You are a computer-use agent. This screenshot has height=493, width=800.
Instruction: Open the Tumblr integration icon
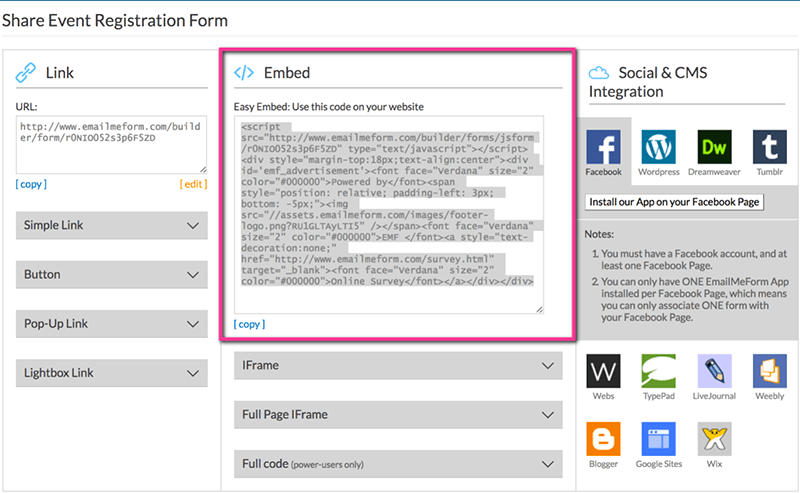tap(769, 147)
